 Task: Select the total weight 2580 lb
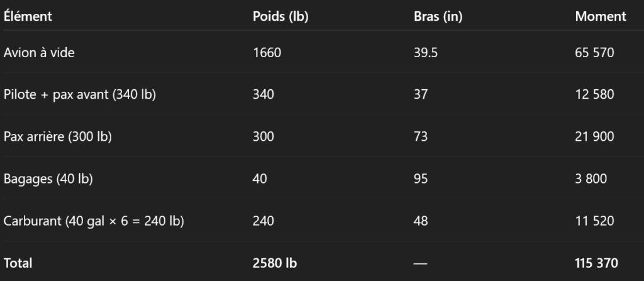pyautogui.click(x=275, y=263)
